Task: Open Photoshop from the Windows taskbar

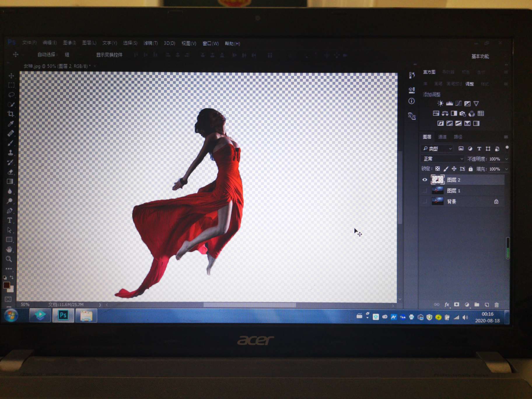Action: pyautogui.click(x=63, y=315)
